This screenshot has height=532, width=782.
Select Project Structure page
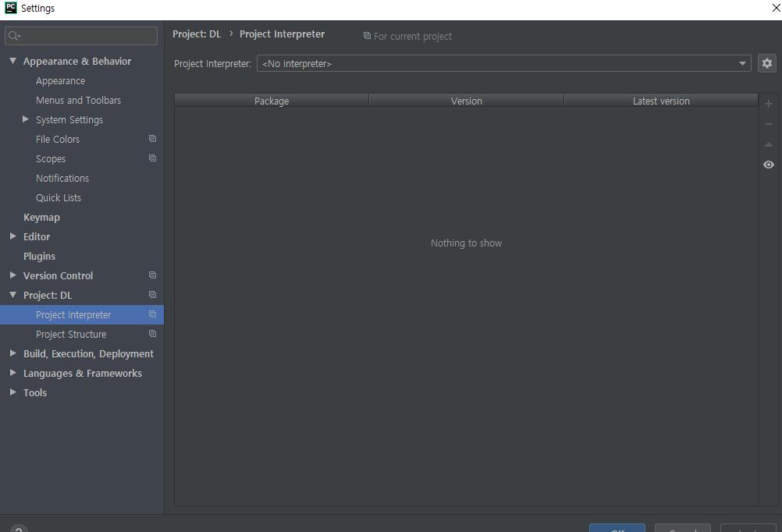(71, 334)
